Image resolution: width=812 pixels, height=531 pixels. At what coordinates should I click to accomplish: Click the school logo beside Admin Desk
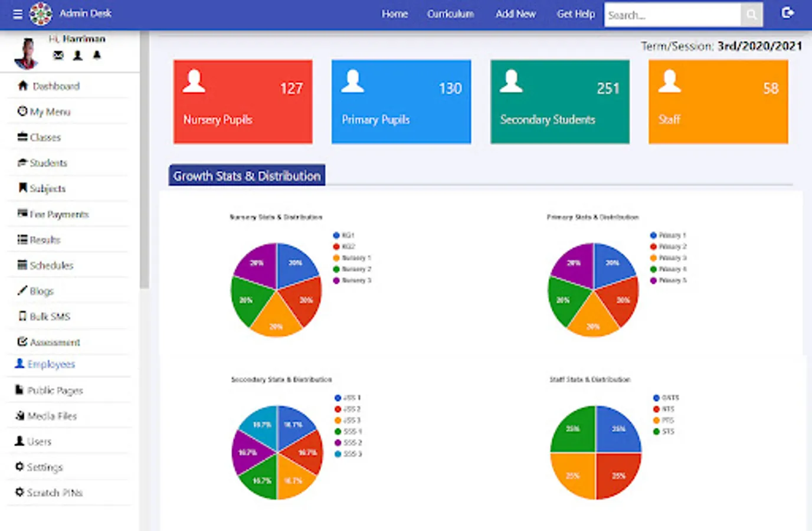pyautogui.click(x=41, y=14)
